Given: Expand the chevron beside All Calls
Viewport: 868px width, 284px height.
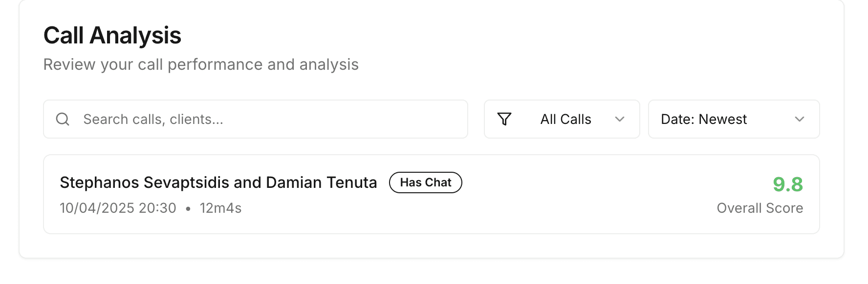Looking at the screenshot, I should [620, 119].
